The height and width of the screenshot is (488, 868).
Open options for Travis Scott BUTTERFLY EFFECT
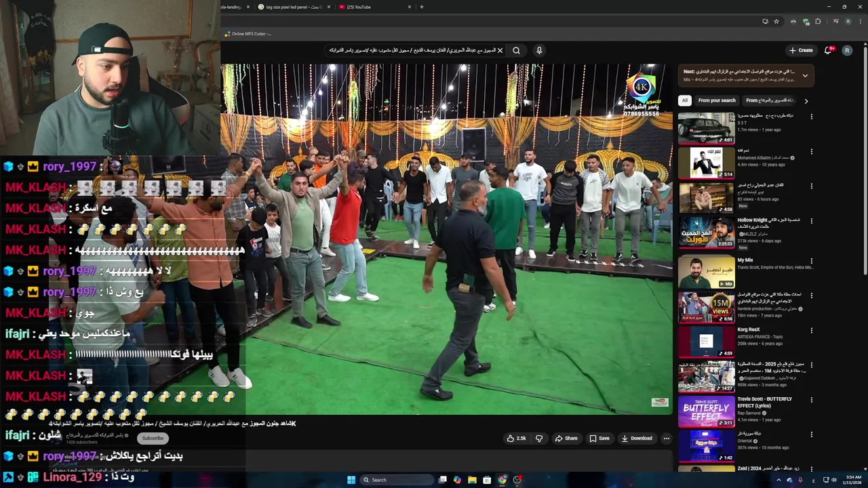click(x=811, y=400)
